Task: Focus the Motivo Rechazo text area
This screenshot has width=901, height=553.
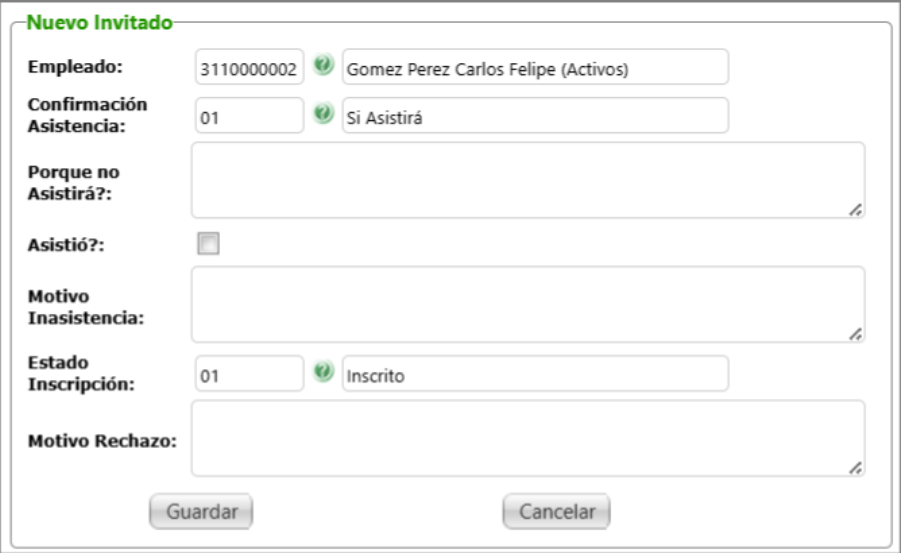Action: pos(527,438)
